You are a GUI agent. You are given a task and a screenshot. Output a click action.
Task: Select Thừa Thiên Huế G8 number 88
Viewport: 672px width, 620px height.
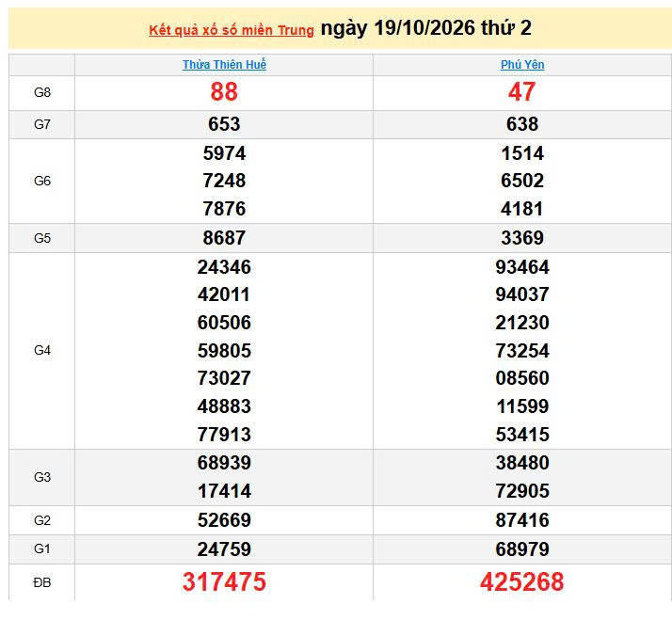point(224,92)
